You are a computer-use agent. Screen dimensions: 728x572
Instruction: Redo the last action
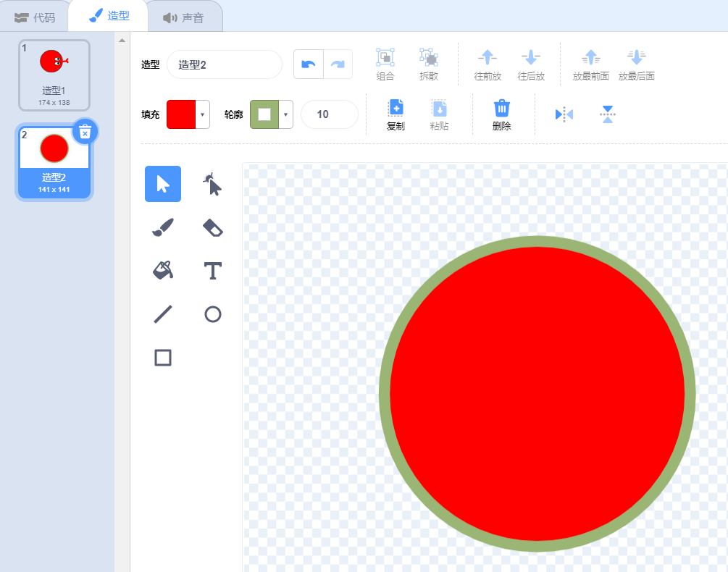click(x=338, y=64)
